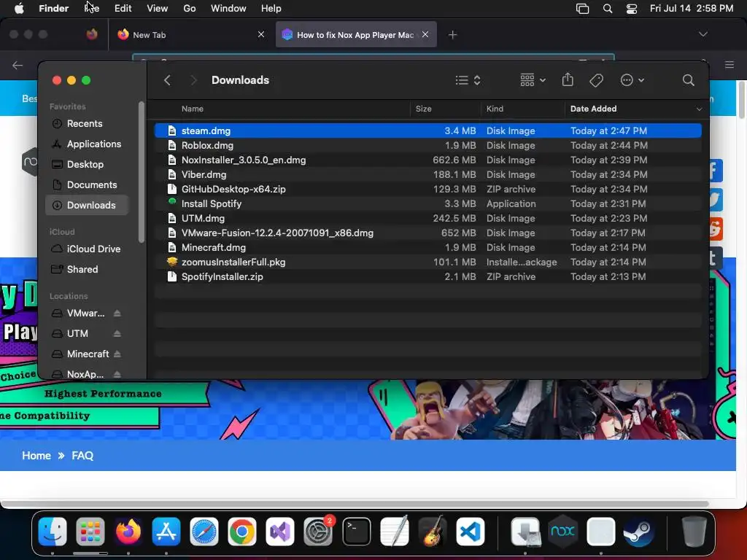Open the Edit menu
The height and width of the screenshot is (560, 747).
(123, 8)
